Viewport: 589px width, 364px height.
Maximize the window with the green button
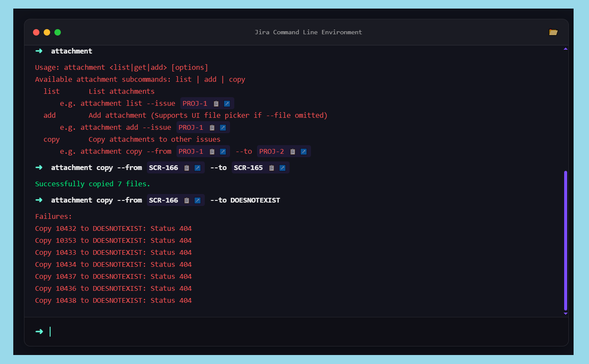[57, 32]
